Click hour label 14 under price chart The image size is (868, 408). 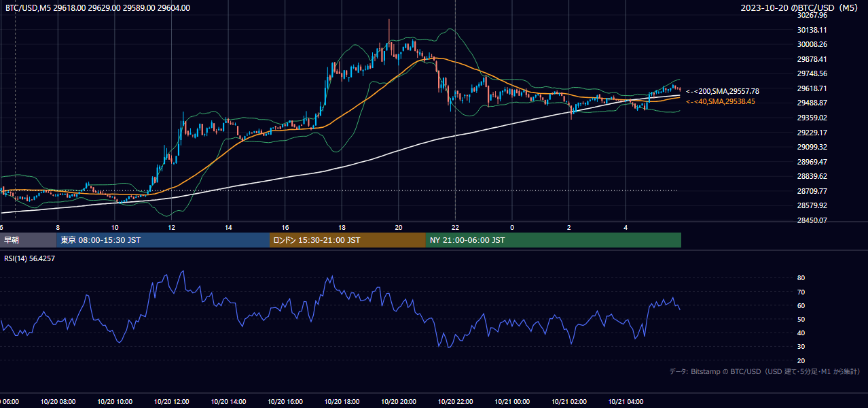[x=228, y=227]
